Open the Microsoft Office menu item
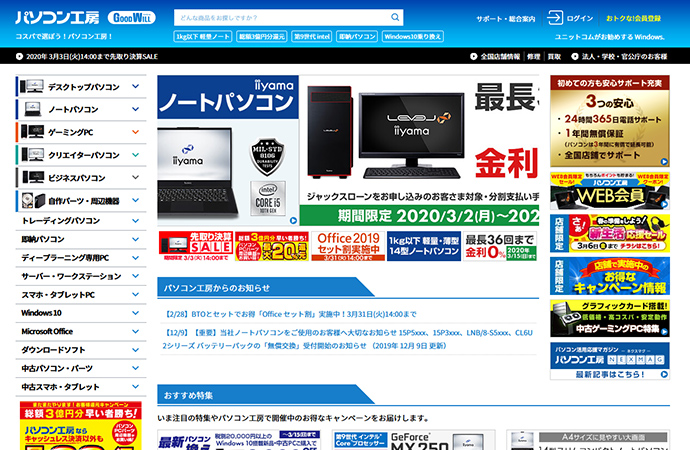690x450 pixels. 81,332
